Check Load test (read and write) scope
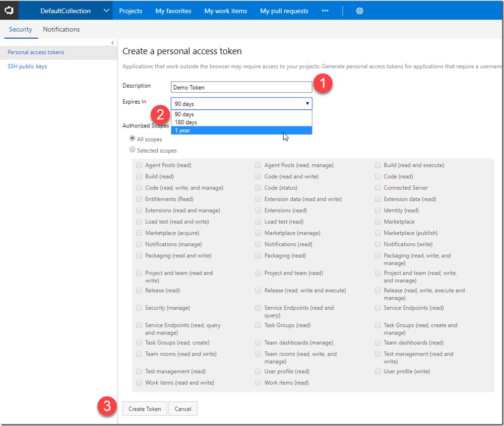504x426 pixels. pyautogui.click(x=139, y=222)
